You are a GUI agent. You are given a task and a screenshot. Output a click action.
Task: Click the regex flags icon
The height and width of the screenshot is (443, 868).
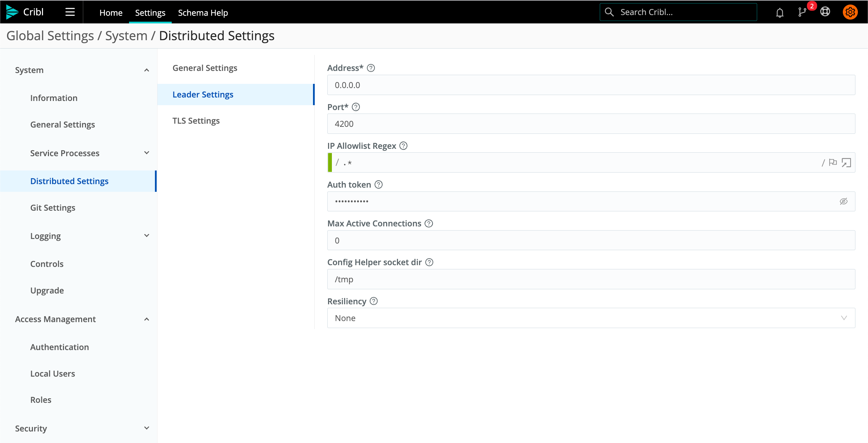coord(833,162)
